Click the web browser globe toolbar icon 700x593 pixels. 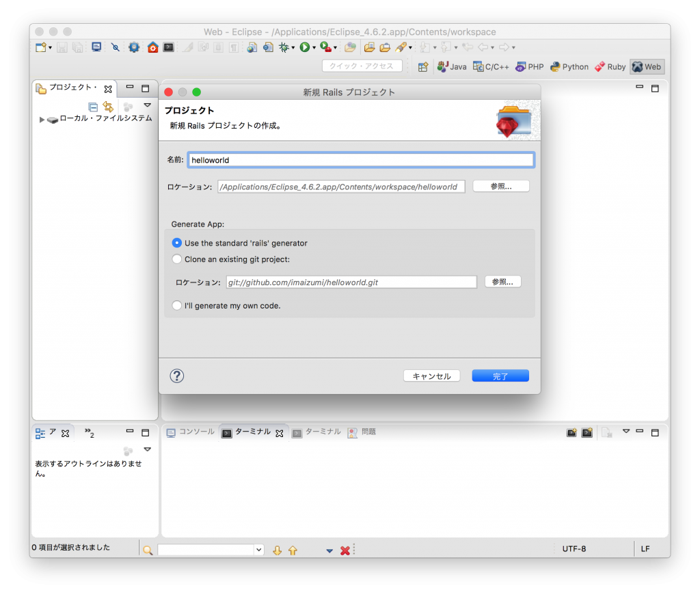coord(252,47)
